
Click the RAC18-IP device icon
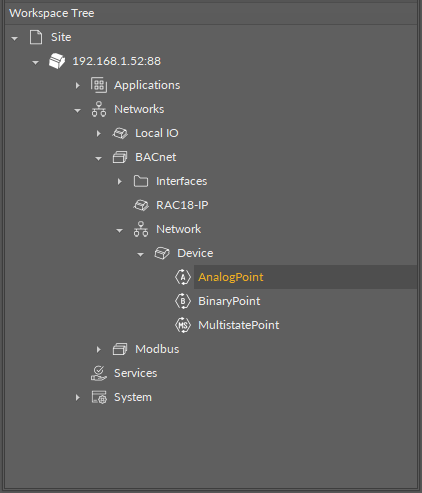pyautogui.click(x=141, y=205)
